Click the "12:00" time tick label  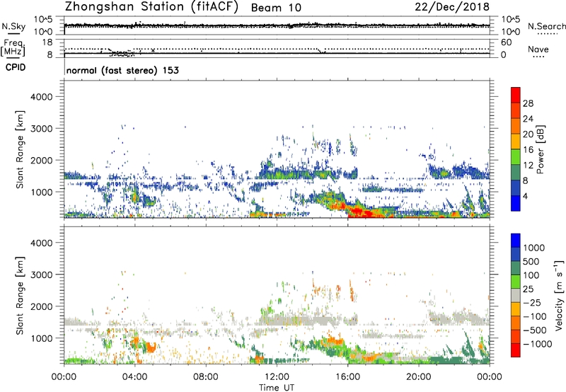tap(277, 377)
